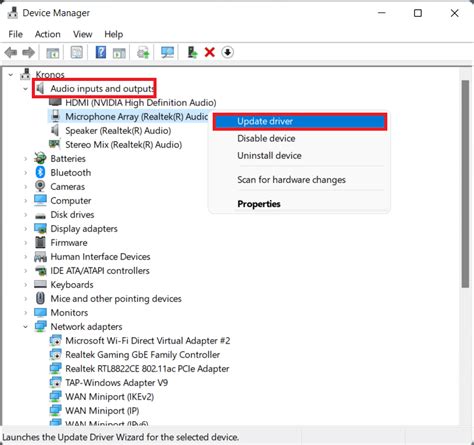Select WAN Miniport (IKEv2)
Image resolution: width=474 pixels, height=445 pixels.
109,397
